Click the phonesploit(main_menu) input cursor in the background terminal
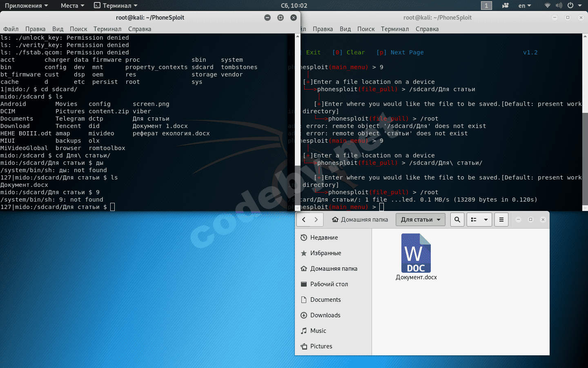The width and height of the screenshot is (588, 368). [381, 207]
